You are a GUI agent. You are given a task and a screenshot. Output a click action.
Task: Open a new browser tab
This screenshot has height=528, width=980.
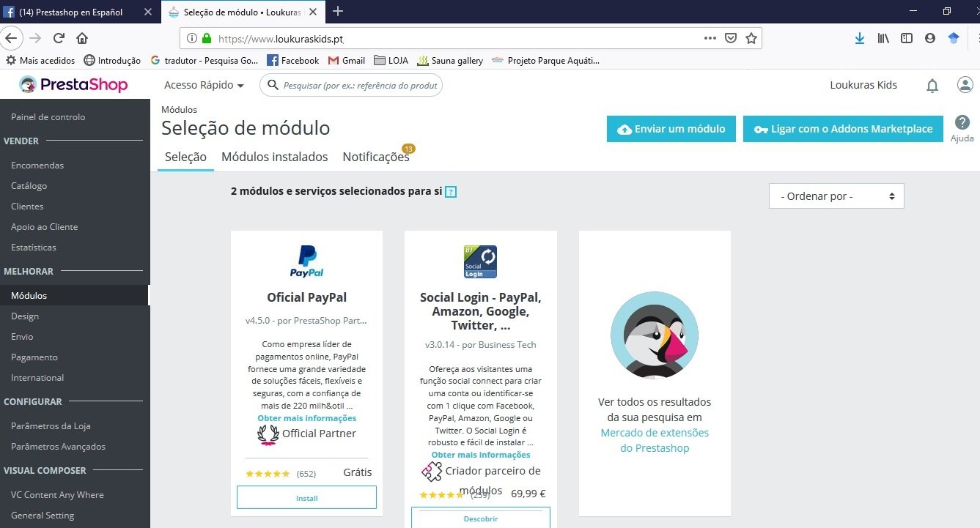point(338,11)
